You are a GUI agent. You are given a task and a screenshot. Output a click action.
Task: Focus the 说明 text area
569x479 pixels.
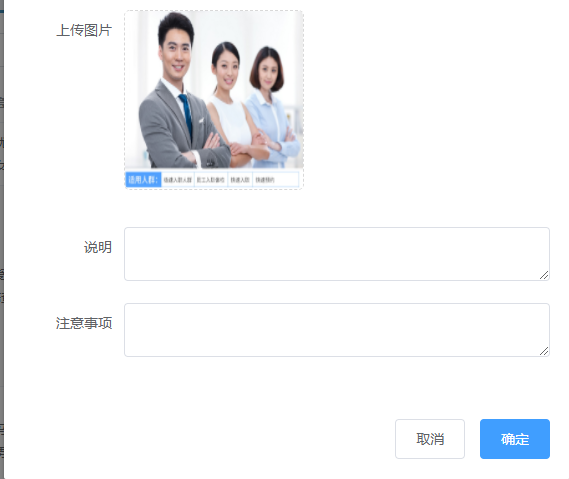click(337, 254)
